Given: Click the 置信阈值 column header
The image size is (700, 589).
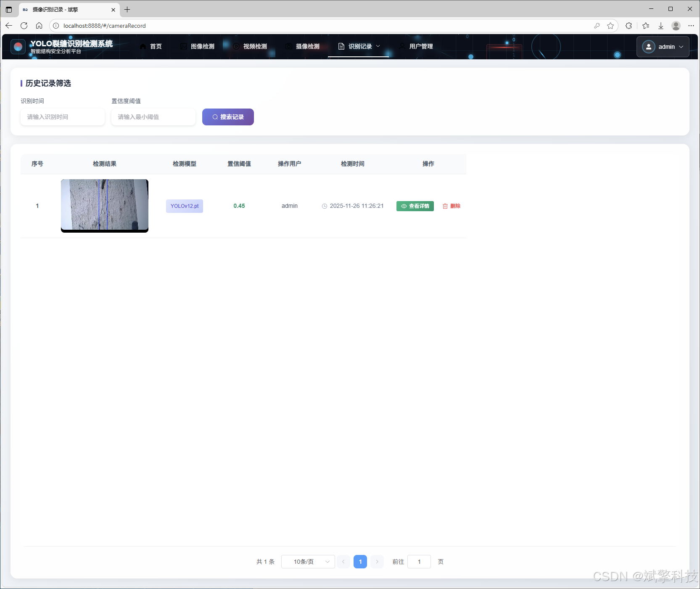Looking at the screenshot, I should pos(239,164).
